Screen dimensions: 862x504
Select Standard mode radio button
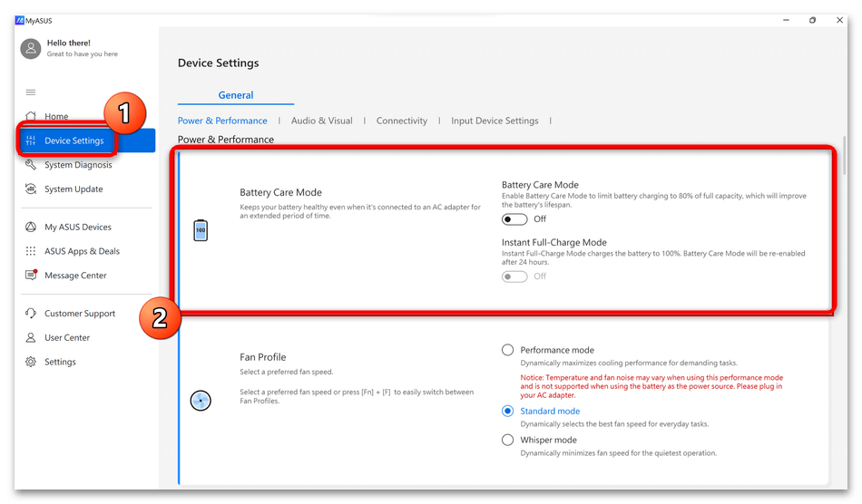click(x=507, y=411)
